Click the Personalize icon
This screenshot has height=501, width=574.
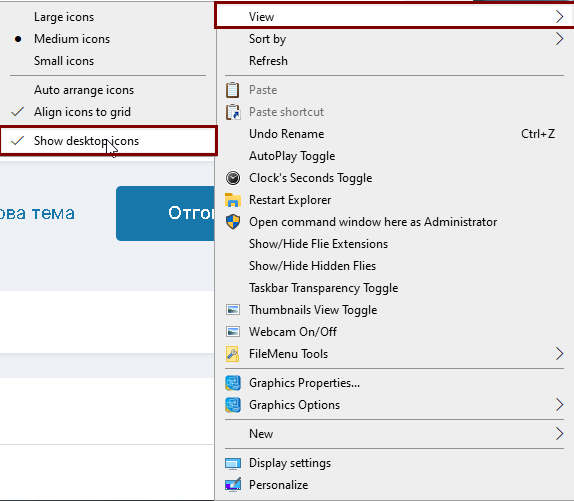click(233, 485)
